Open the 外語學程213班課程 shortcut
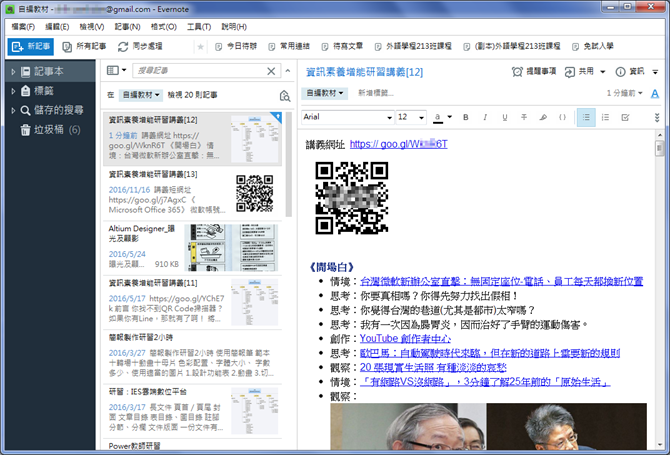Viewport: 670px width, 455px height. coord(413,47)
